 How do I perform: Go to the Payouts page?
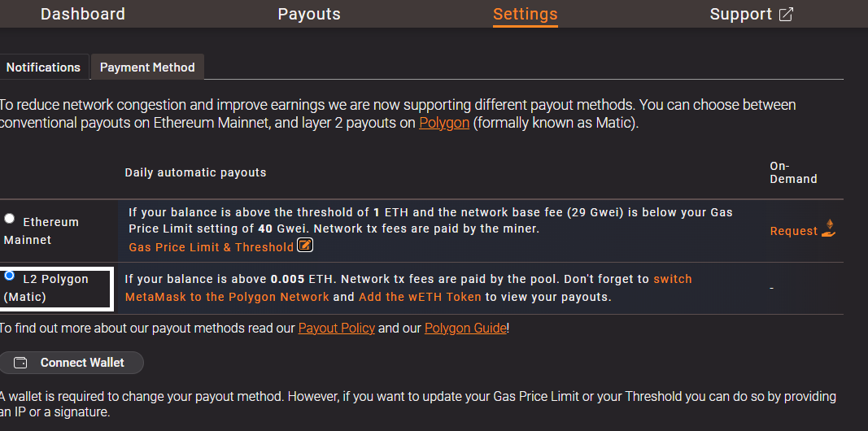(x=309, y=15)
